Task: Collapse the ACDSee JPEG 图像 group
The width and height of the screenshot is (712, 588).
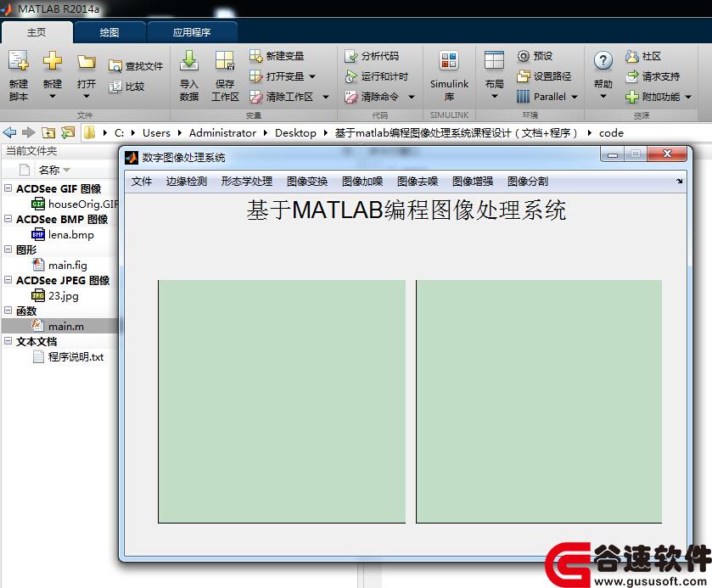Action: [x=8, y=280]
